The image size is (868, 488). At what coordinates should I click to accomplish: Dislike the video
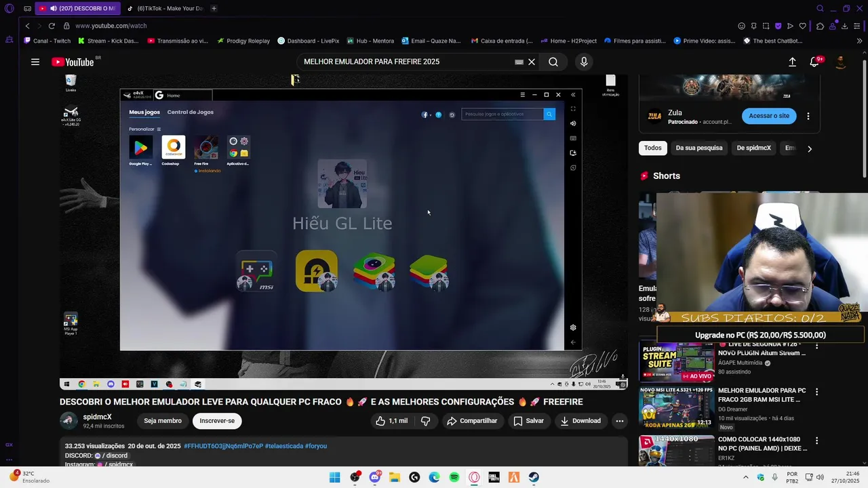[x=425, y=421]
